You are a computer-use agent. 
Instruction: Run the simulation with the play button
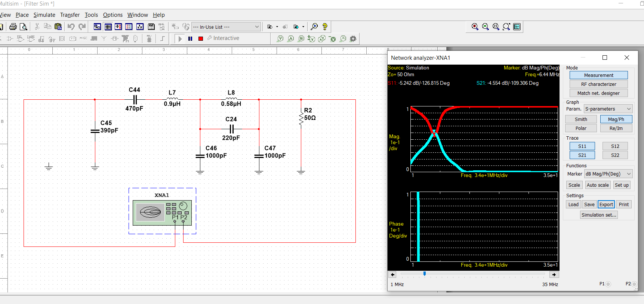click(180, 38)
